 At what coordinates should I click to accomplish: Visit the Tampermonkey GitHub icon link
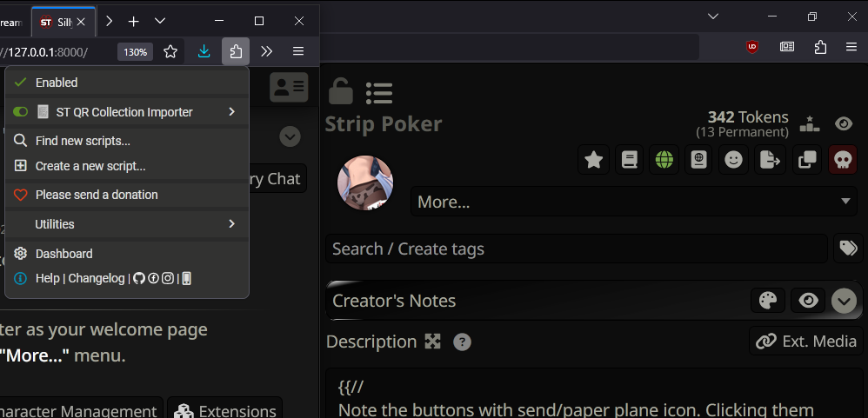coord(139,279)
